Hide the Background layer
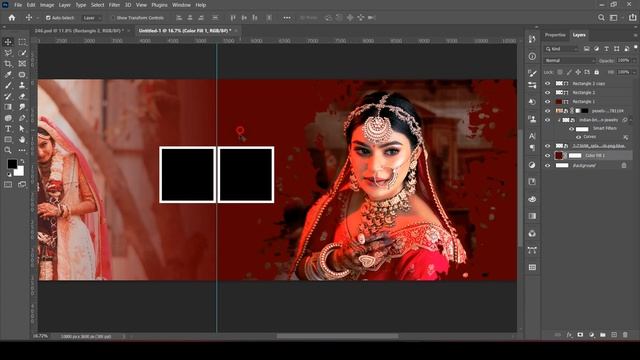This screenshot has height=360, width=640. pos(548,165)
